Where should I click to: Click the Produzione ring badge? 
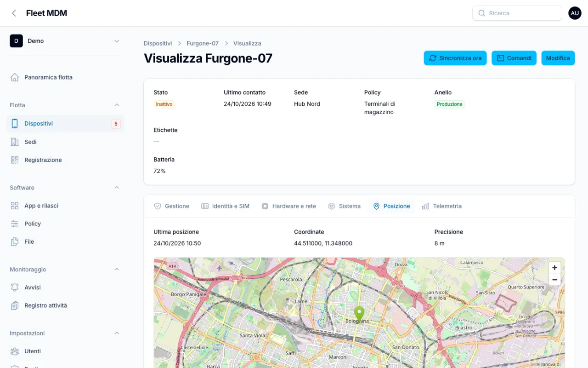[450, 104]
